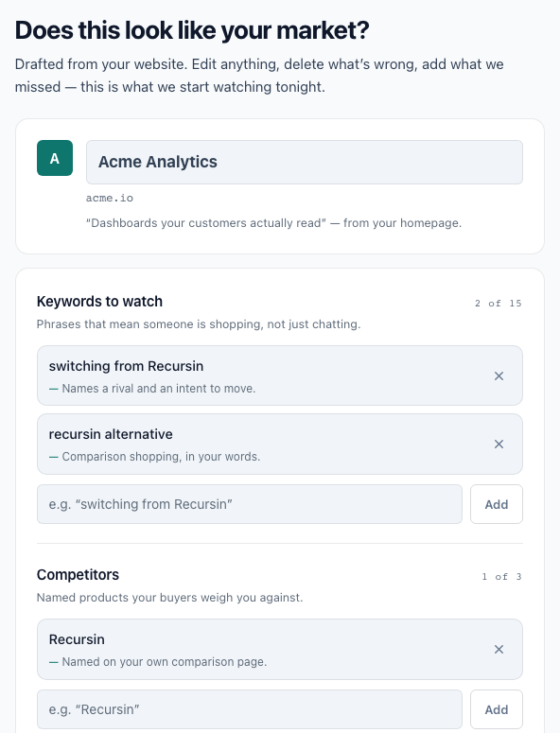The width and height of the screenshot is (560, 733).
Task: Click "Named products your buyers weigh" description
Action: (x=169, y=598)
